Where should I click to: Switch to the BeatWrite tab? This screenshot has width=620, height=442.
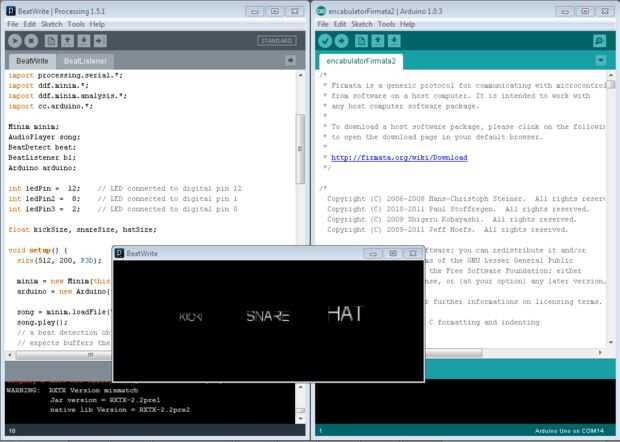(32, 61)
